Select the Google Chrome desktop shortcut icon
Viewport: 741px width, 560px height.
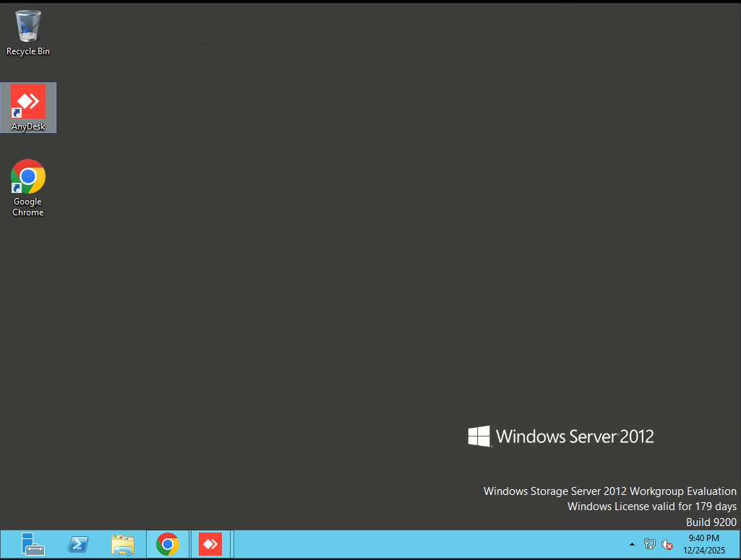pos(28,177)
